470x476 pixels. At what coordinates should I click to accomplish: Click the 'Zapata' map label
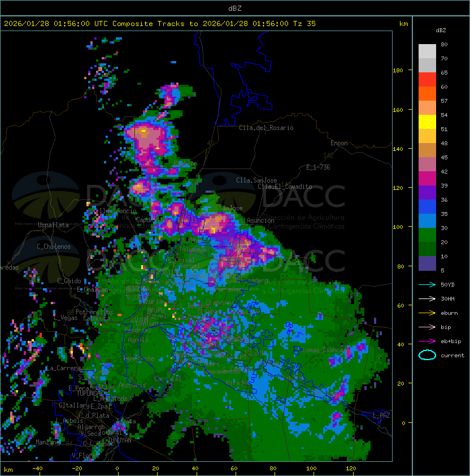coord(125,421)
